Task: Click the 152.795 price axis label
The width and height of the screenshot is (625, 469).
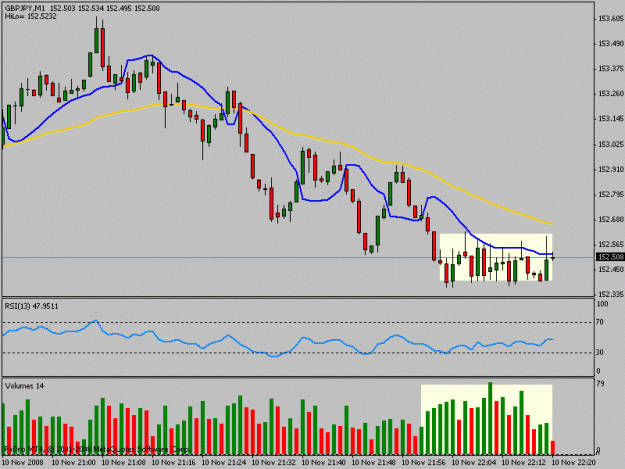Action: tap(611, 194)
